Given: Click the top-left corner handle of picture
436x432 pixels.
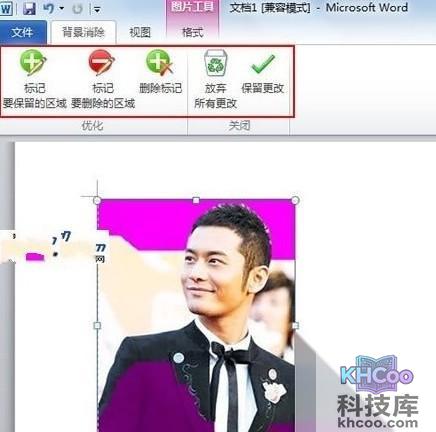Looking at the screenshot, I should tap(97, 200).
